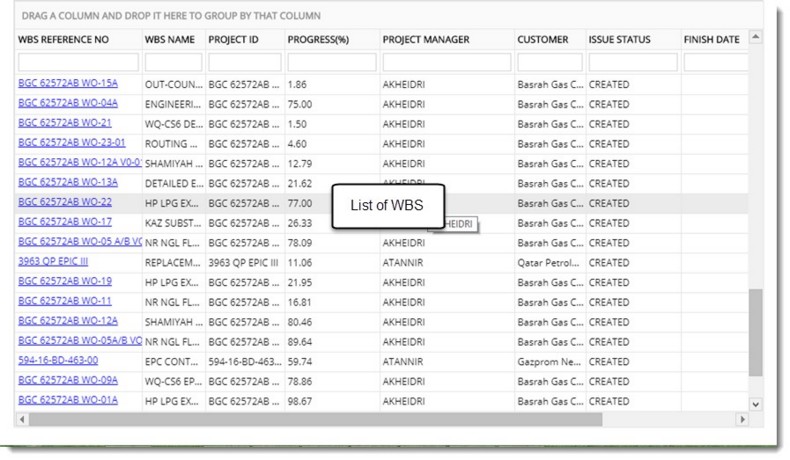Image resolution: width=790 pixels, height=460 pixels.
Task: Click the vertical scrollbar thumb
Action: click(756, 340)
